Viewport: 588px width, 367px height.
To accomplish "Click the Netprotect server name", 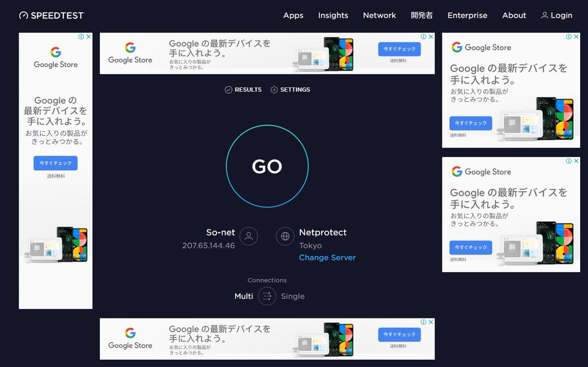I will (x=322, y=232).
